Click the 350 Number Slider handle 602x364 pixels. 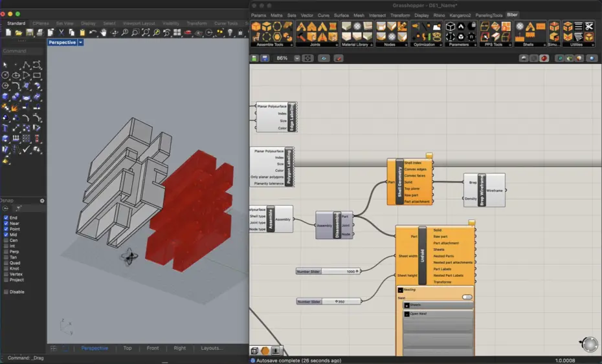pos(337,301)
